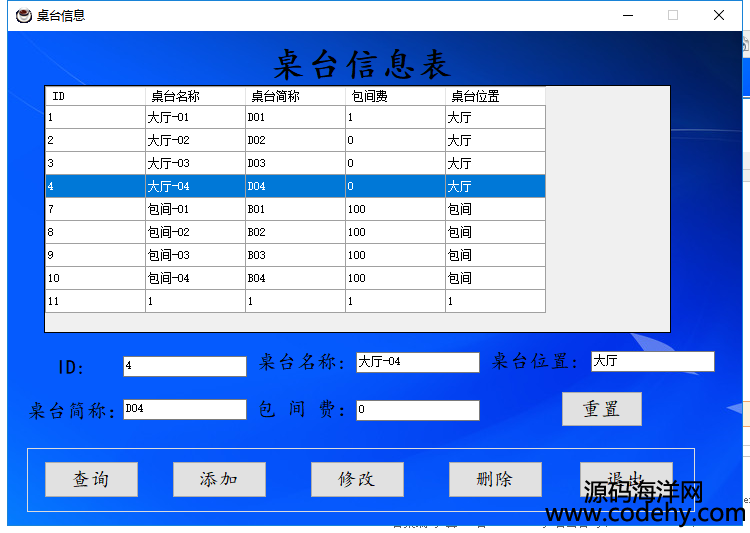
Task: Click the 重置 button
Action: pyautogui.click(x=602, y=409)
